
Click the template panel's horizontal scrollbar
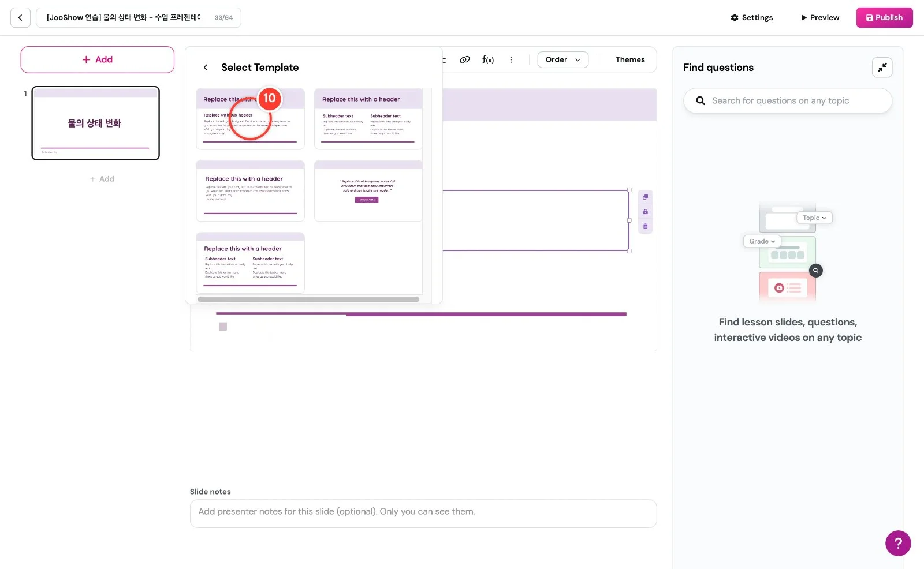308,300
